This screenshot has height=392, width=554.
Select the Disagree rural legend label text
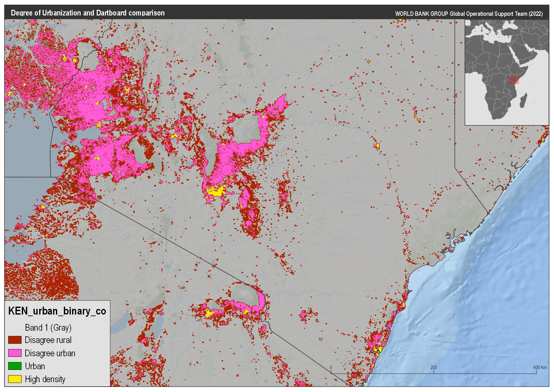click(48, 340)
